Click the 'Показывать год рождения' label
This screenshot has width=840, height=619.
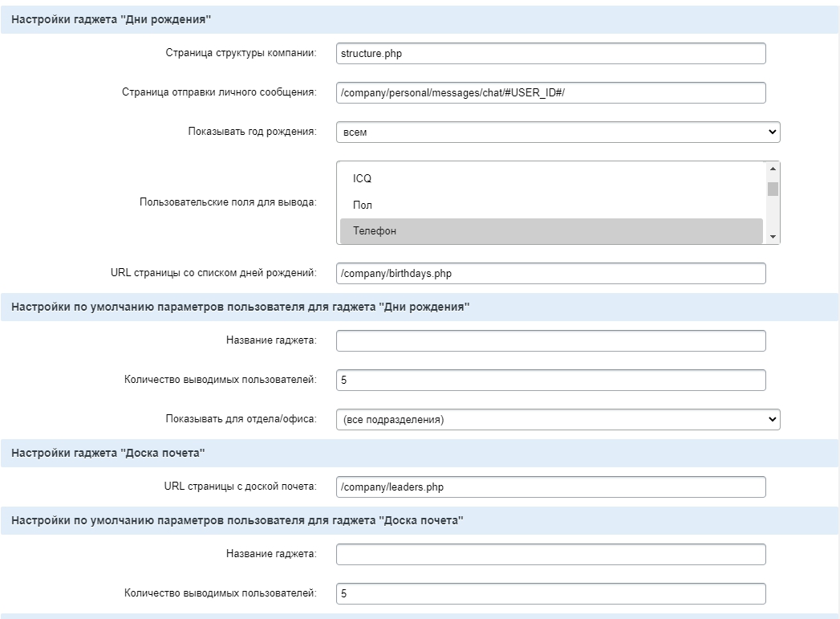tap(253, 132)
